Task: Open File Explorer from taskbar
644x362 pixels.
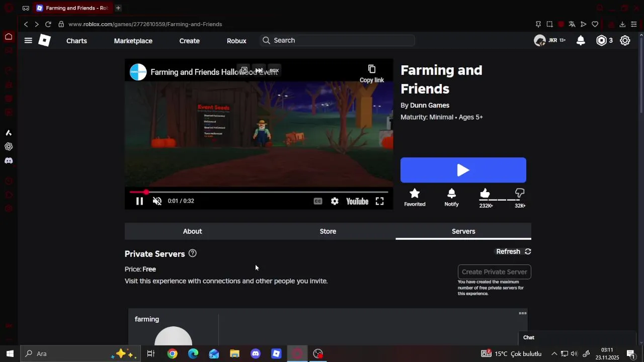Action: 234,354
